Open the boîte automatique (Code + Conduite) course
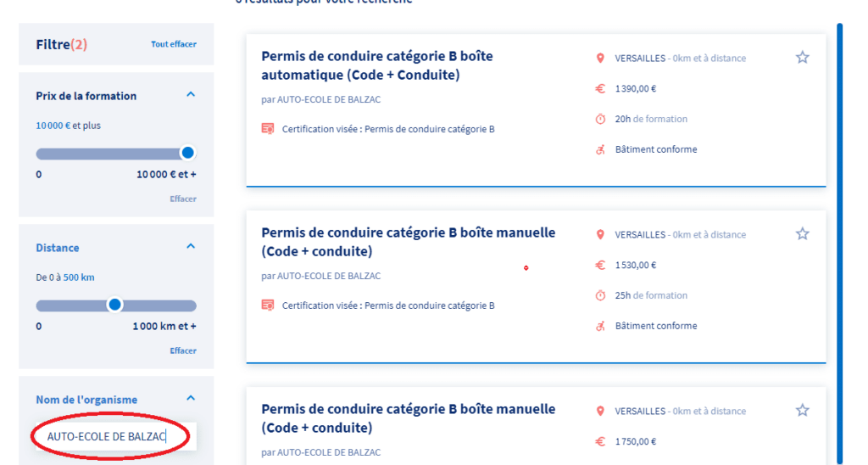868x465 pixels. 376,65
